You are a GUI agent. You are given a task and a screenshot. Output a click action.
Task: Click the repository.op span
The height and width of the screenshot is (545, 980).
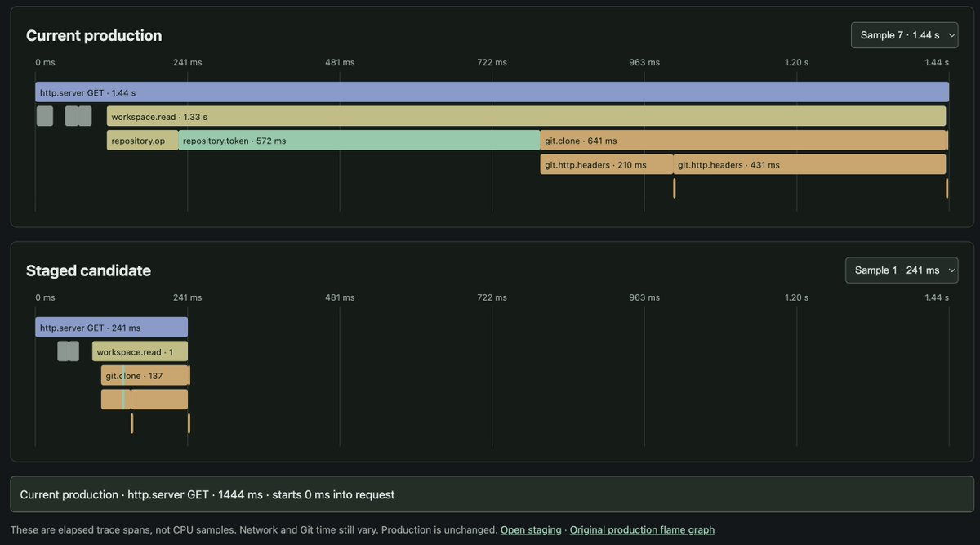point(142,141)
